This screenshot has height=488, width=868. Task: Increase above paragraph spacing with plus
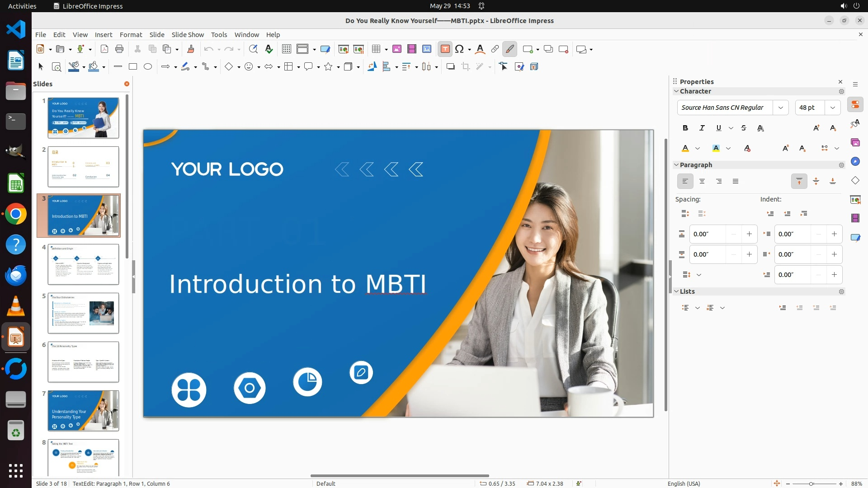point(749,234)
